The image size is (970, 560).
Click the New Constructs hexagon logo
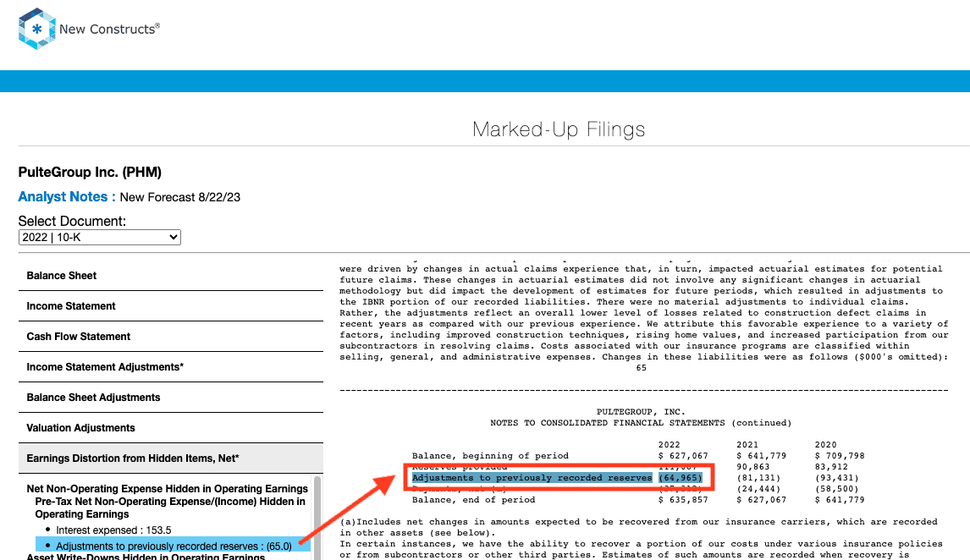[x=37, y=29]
